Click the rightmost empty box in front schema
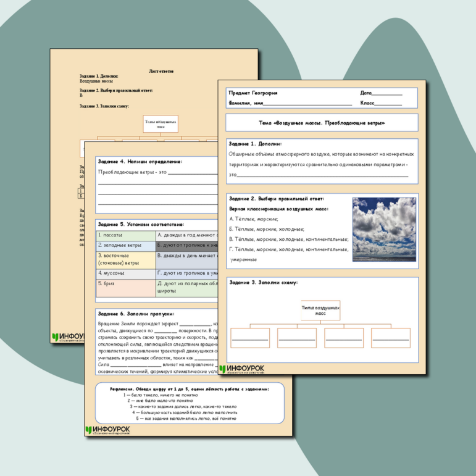476x476 pixels. tap(390, 337)
